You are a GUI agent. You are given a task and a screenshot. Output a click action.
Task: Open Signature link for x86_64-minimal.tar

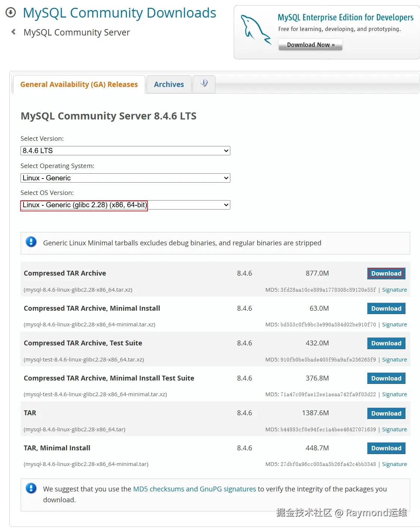(394, 464)
